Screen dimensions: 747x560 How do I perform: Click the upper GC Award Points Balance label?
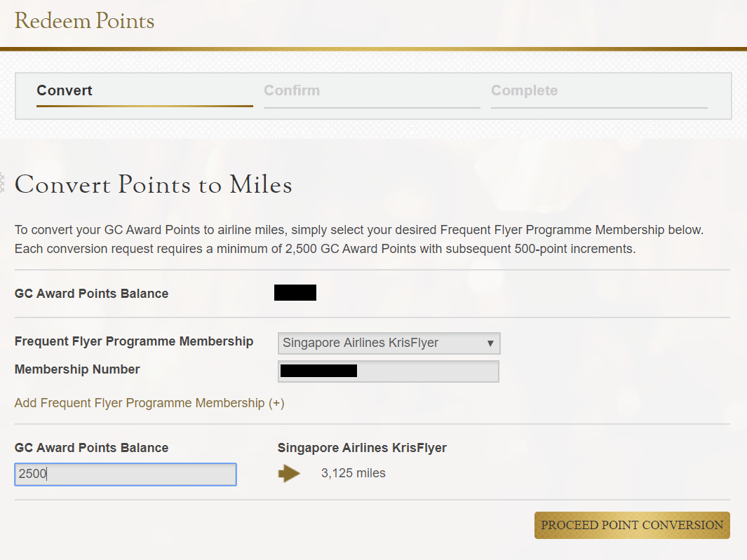(x=91, y=294)
